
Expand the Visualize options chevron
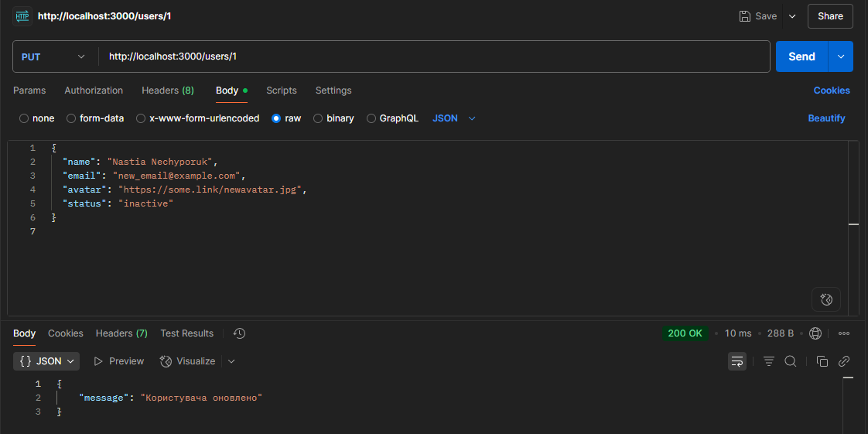click(231, 361)
